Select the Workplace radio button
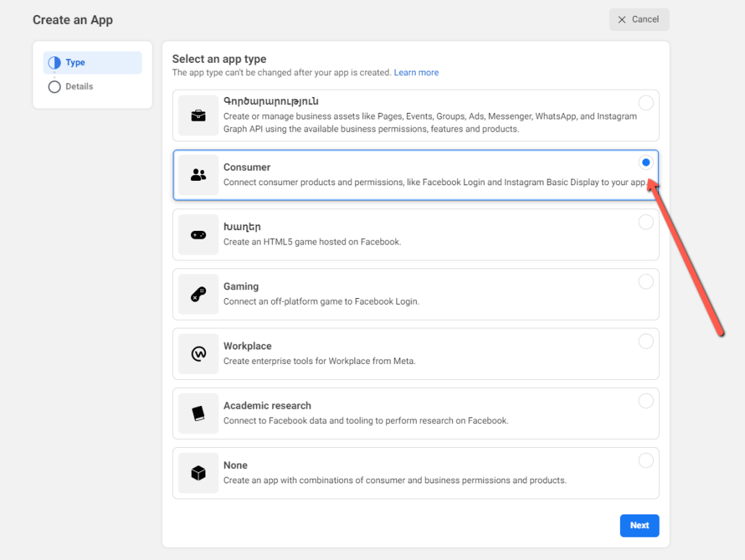Image resolution: width=745 pixels, height=560 pixels. [x=646, y=341]
